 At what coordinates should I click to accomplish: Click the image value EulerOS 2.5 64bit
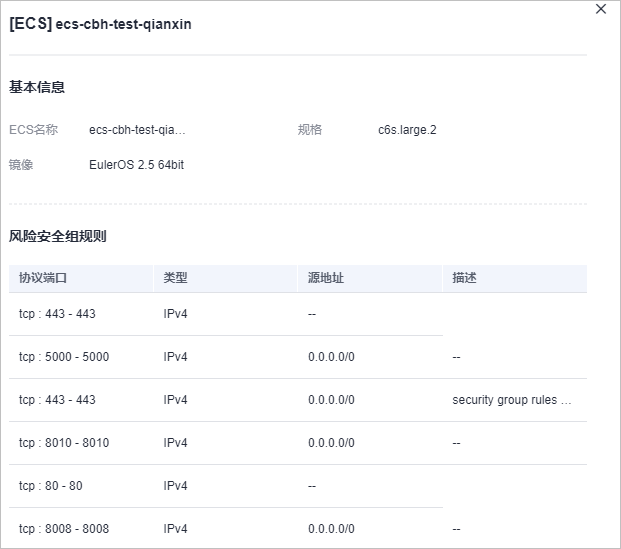click(136, 165)
